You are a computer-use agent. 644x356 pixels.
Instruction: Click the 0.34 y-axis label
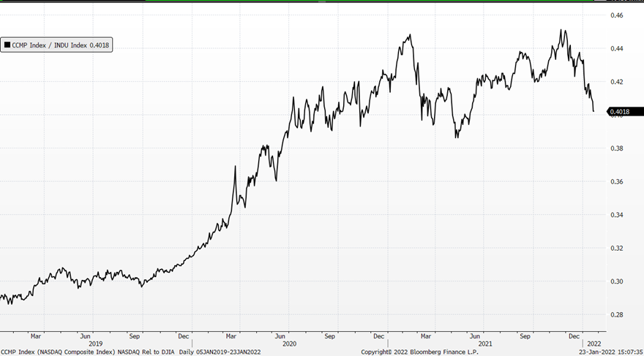point(617,214)
